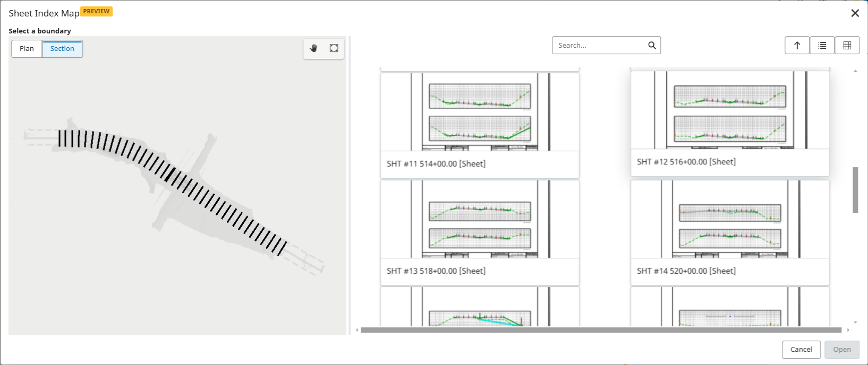868x365 pixels.
Task: Select SHT #12 516+00.00 sheet thumbnail
Action: pos(730,110)
